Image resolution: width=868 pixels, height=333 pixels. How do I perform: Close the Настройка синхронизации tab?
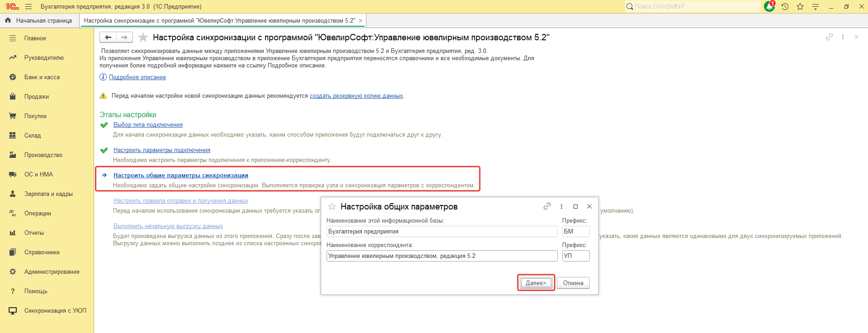(x=360, y=21)
